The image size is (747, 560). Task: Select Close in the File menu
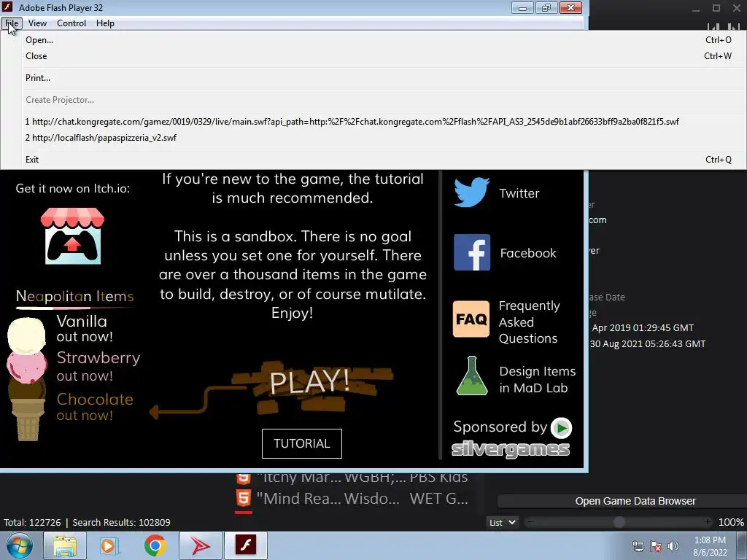(x=373, y=55)
